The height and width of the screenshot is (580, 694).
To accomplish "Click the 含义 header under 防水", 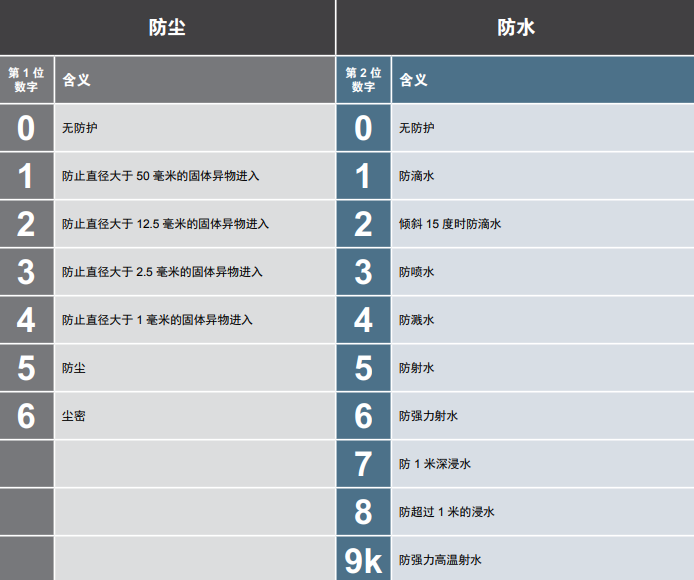I will point(413,80).
